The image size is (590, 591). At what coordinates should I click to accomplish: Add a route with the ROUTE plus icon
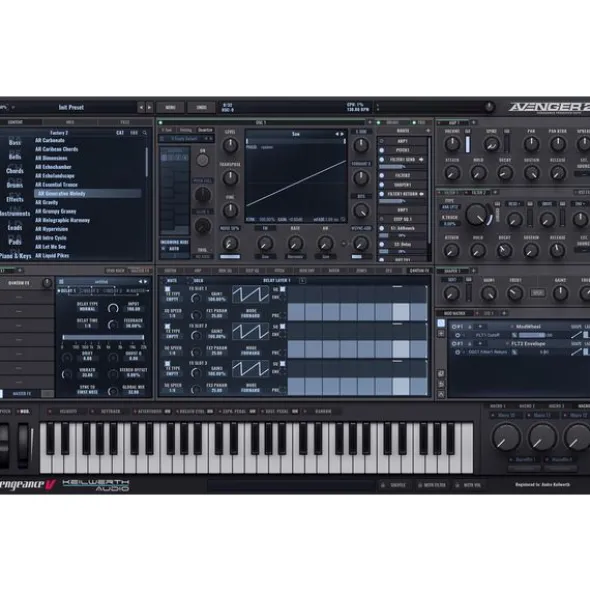coord(428,131)
